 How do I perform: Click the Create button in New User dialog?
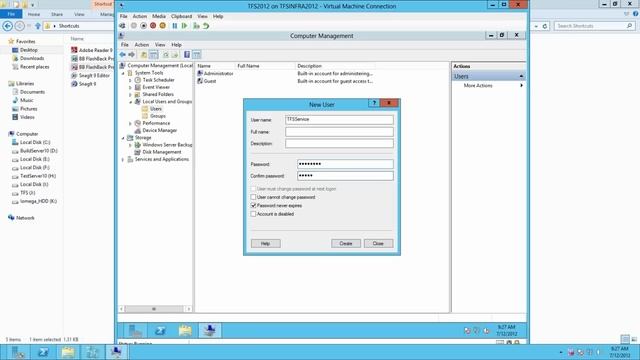(346, 243)
